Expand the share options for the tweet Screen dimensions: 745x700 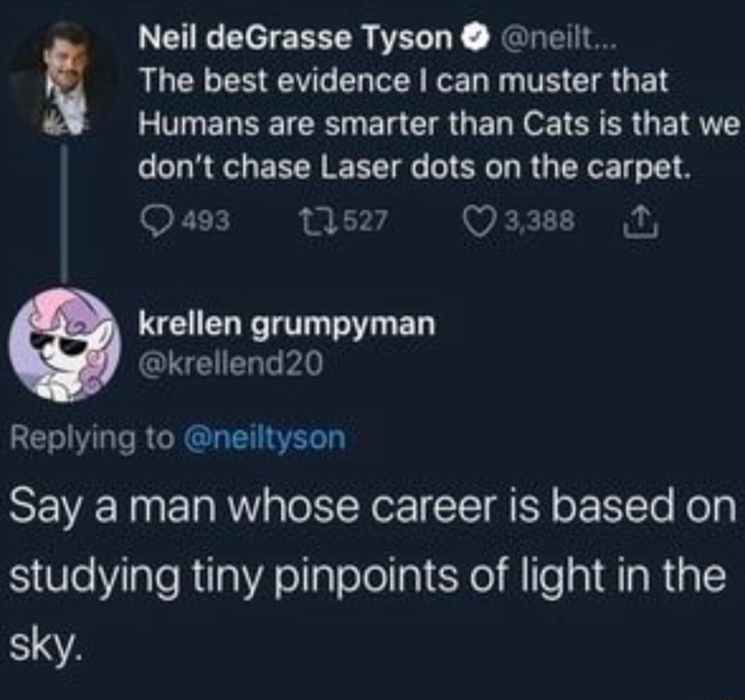[642, 220]
